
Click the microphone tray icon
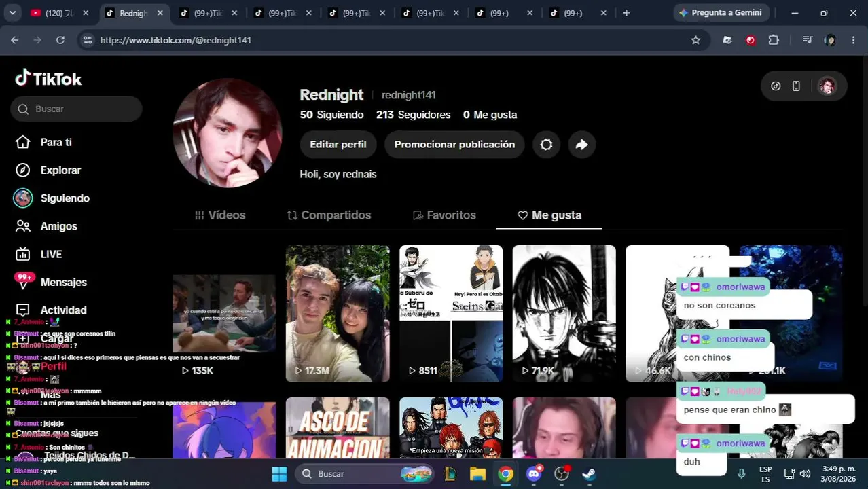click(x=742, y=473)
